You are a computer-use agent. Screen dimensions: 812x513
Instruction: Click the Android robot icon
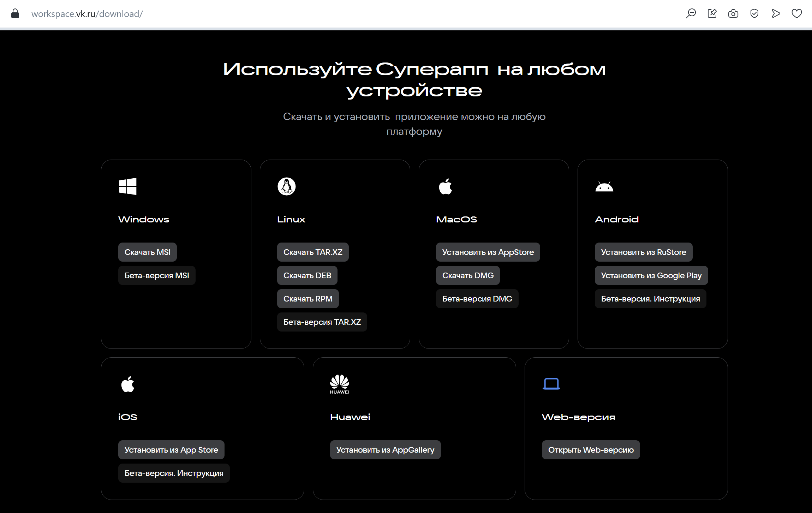click(x=604, y=186)
